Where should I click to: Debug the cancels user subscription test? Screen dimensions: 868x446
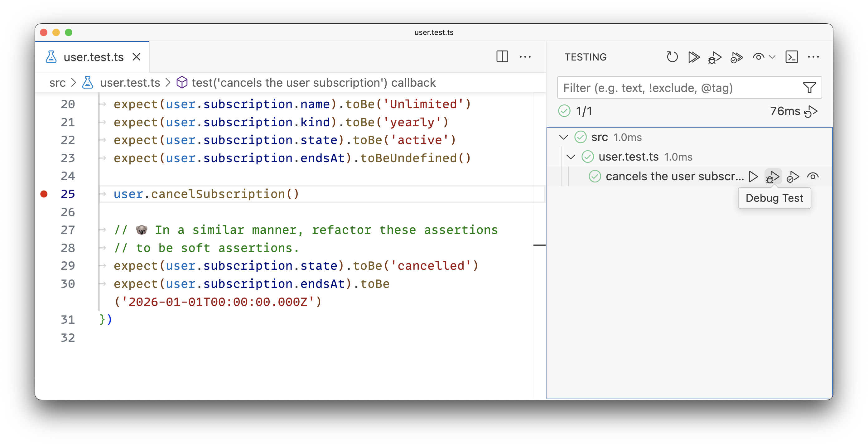click(x=772, y=176)
